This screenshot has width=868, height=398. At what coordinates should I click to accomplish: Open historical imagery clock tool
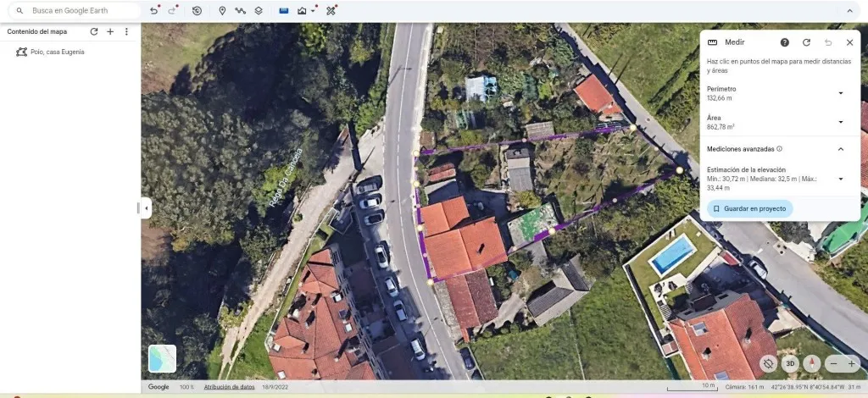coord(197,10)
